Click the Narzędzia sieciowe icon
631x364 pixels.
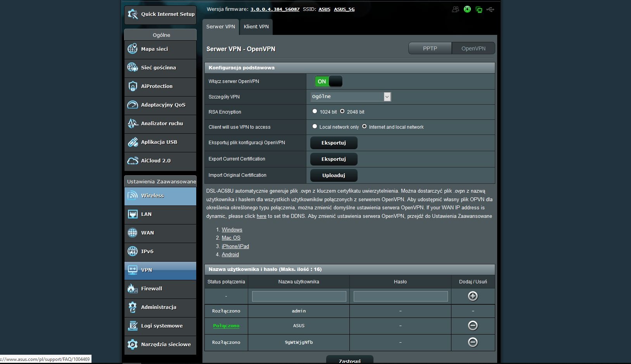click(x=133, y=344)
